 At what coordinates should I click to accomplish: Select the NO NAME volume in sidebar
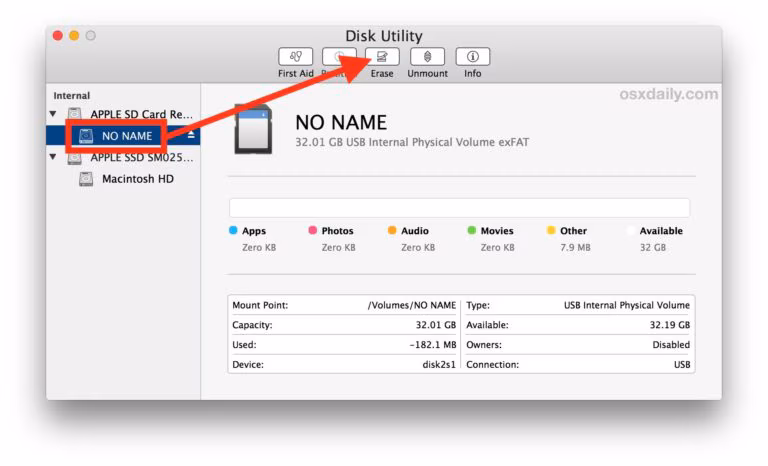[x=123, y=136]
